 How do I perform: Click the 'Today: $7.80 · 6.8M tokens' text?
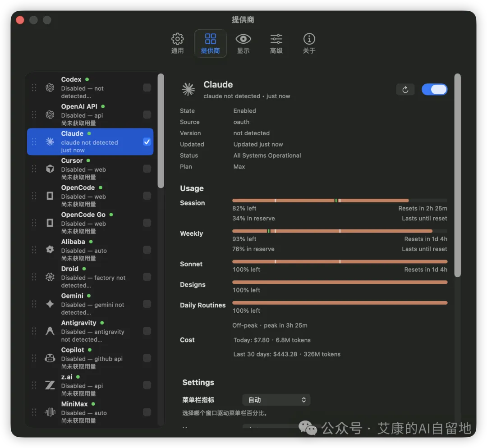coord(272,340)
